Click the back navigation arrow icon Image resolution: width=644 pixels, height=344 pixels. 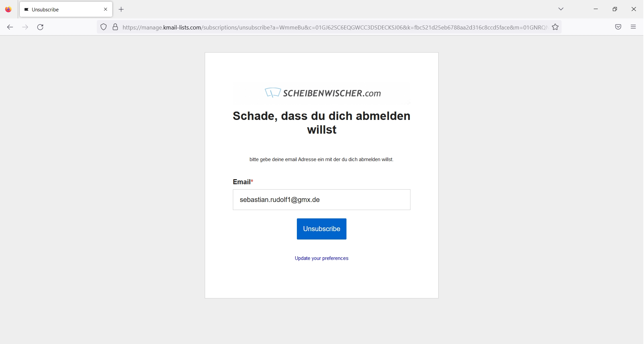tap(10, 27)
